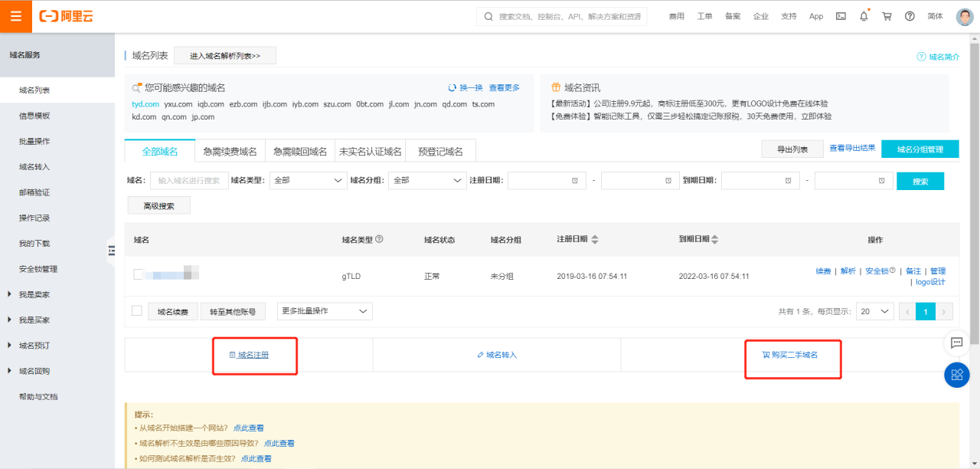Open the 域名分组 dropdown
The height and width of the screenshot is (469, 980).
coord(427,180)
